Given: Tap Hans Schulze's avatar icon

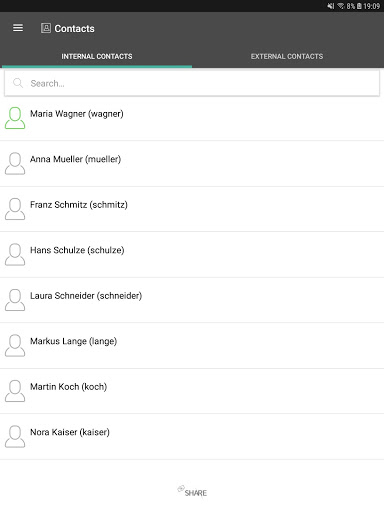Looking at the screenshot, I should pos(15,254).
